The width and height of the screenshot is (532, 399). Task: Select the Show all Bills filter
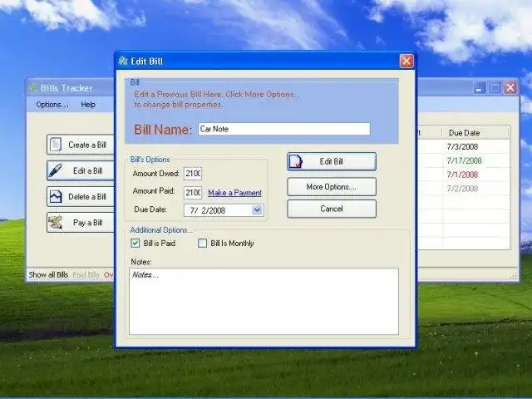48,275
